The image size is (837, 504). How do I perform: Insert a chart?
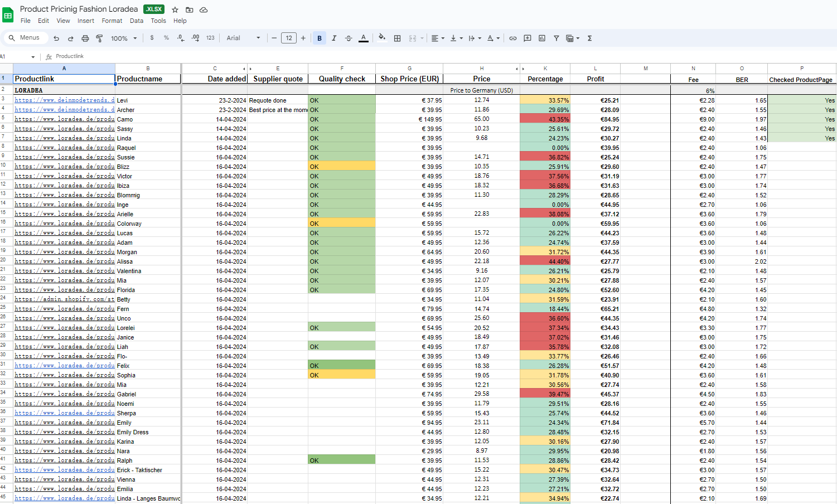pos(542,38)
